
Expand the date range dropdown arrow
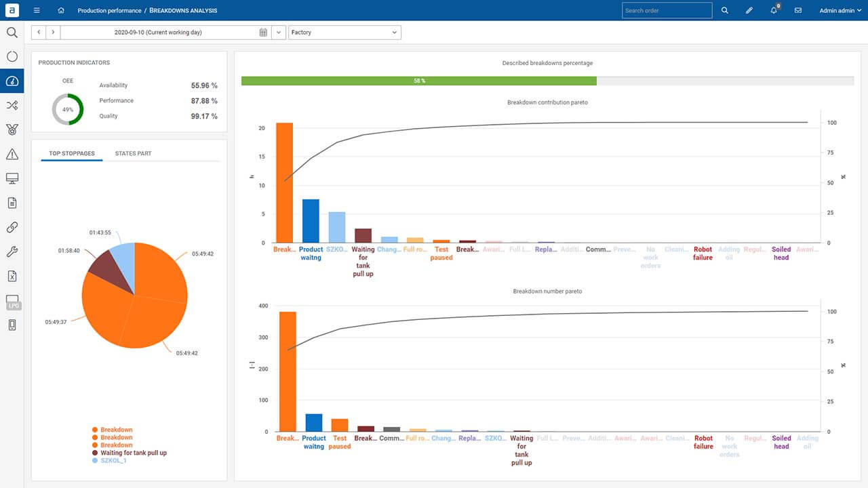[x=278, y=33]
